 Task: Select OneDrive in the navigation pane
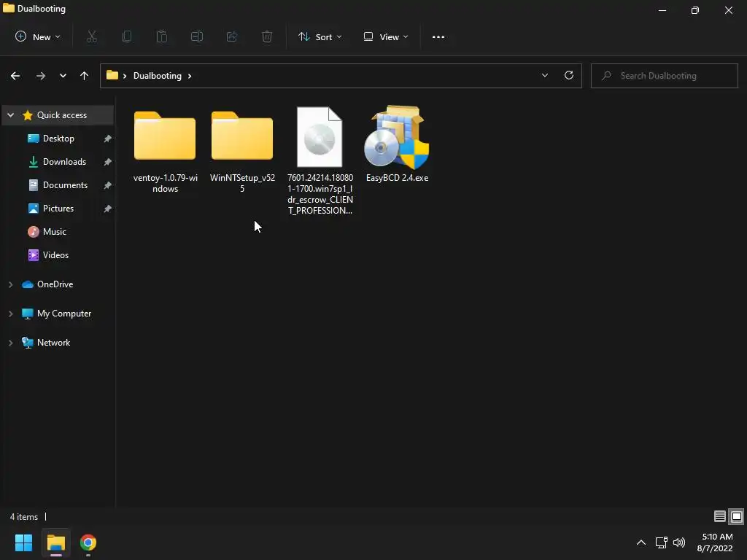point(55,284)
